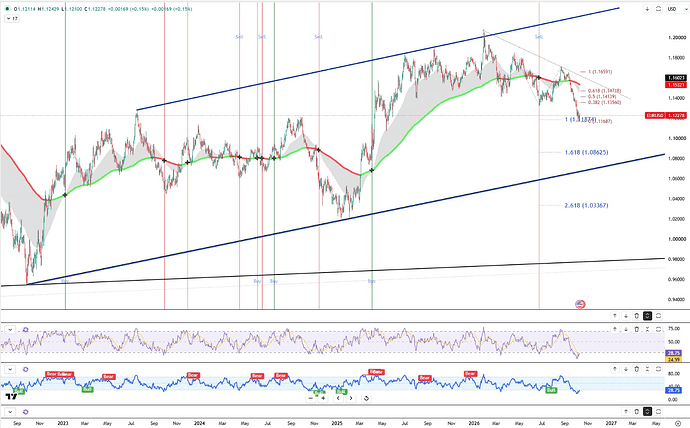Move the bottom collapsed pane up

626,411
